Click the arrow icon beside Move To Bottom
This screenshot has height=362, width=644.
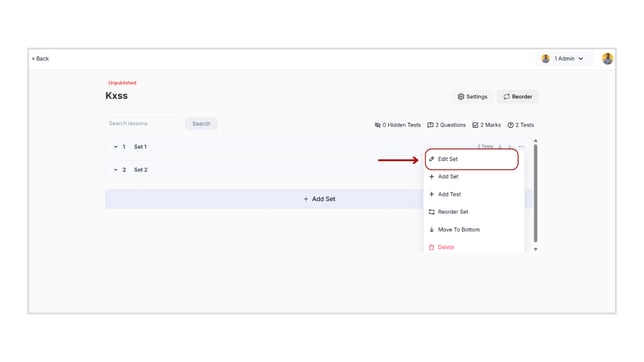tap(431, 230)
